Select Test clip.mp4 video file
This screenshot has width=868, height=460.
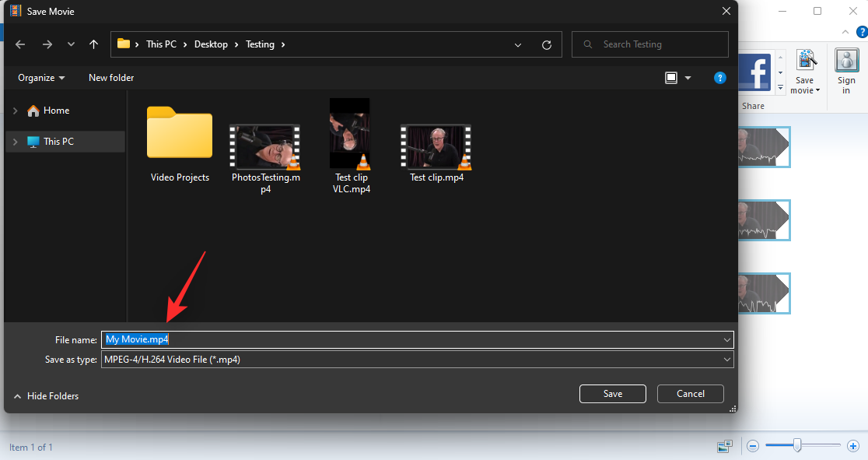coord(436,153)
